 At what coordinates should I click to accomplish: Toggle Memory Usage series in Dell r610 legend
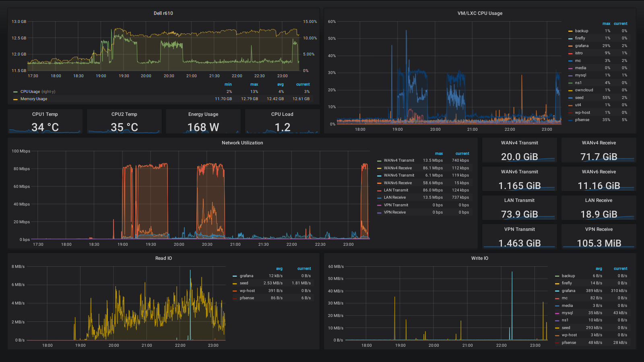click(x=34, y=99)
